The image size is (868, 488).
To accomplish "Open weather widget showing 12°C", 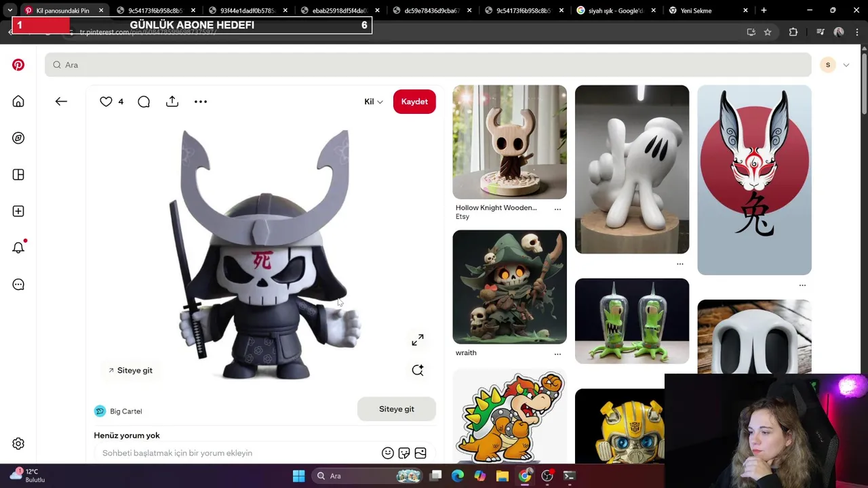I will 27,476.
